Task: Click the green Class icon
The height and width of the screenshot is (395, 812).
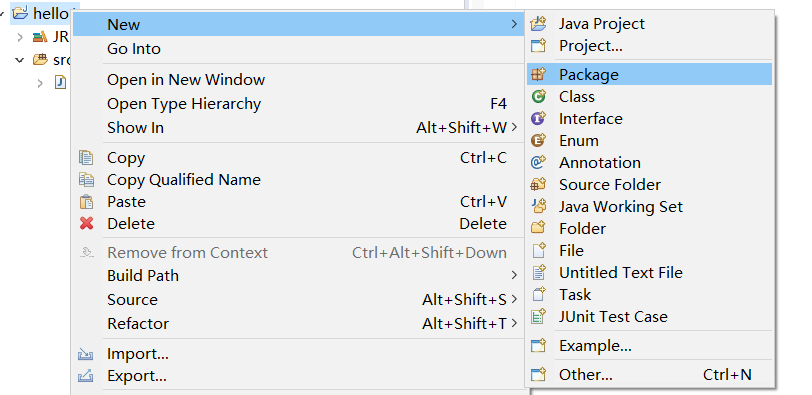Action: pos(539,96)
